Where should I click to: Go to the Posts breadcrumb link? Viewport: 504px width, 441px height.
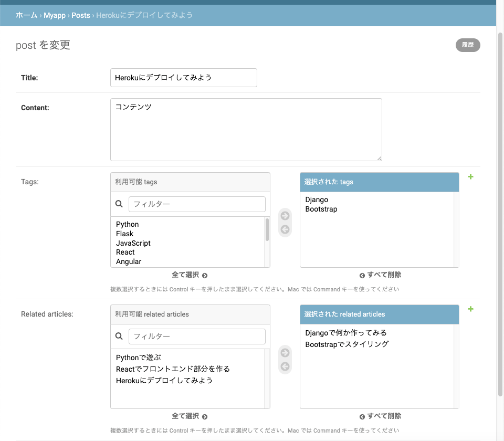(81, 15)
